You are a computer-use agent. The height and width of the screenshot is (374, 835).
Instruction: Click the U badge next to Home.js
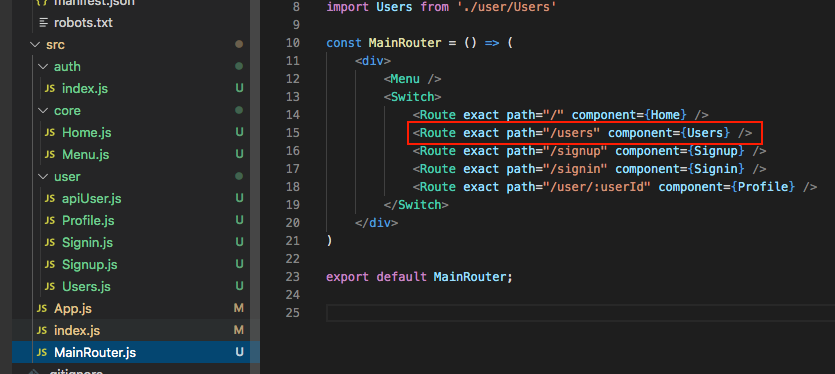tap(240, 133)
